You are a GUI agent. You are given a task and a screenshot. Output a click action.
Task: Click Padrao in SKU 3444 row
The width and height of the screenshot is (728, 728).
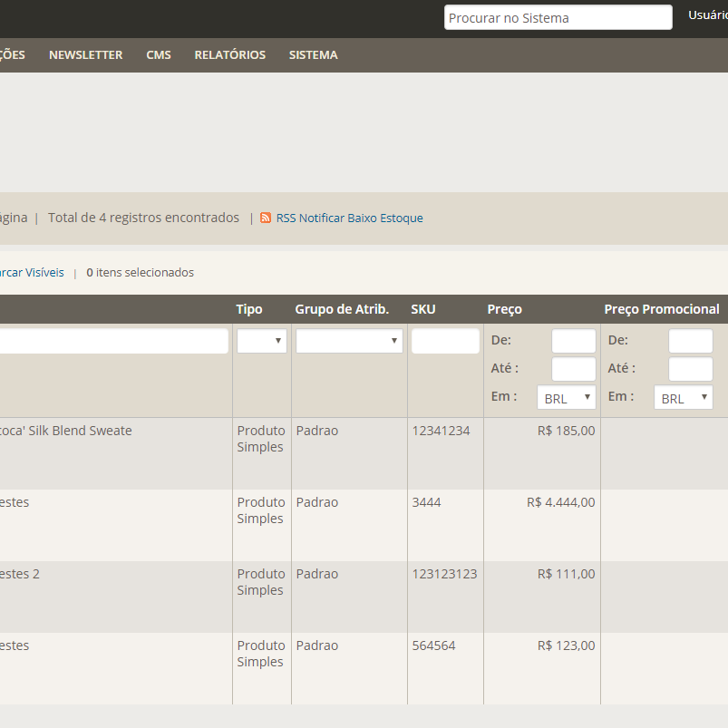tap(317, 502)
